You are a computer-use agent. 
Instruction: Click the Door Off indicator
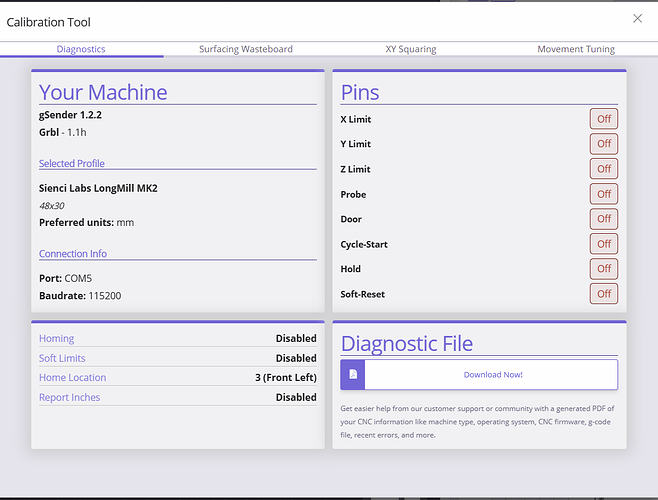pos(604,219)
